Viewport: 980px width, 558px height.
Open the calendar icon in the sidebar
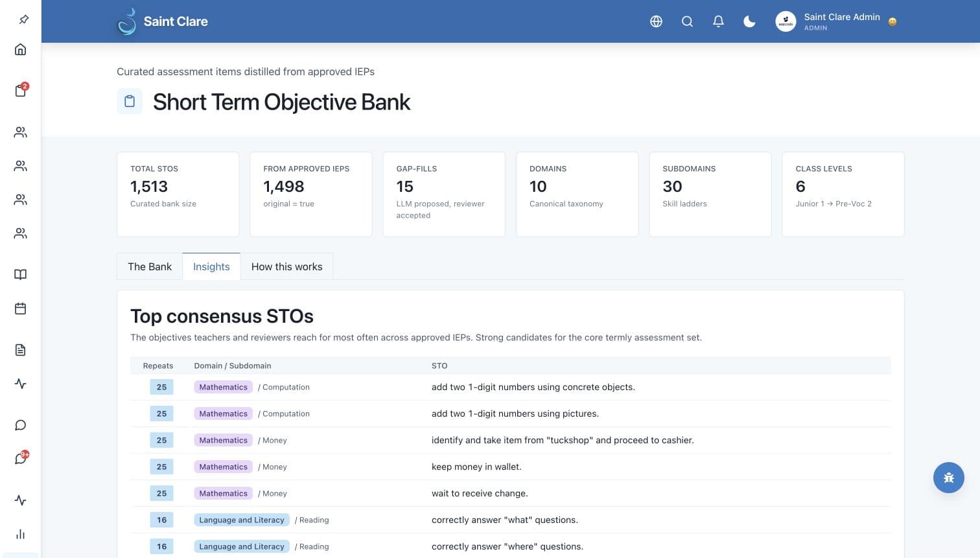tap(21, 308)
